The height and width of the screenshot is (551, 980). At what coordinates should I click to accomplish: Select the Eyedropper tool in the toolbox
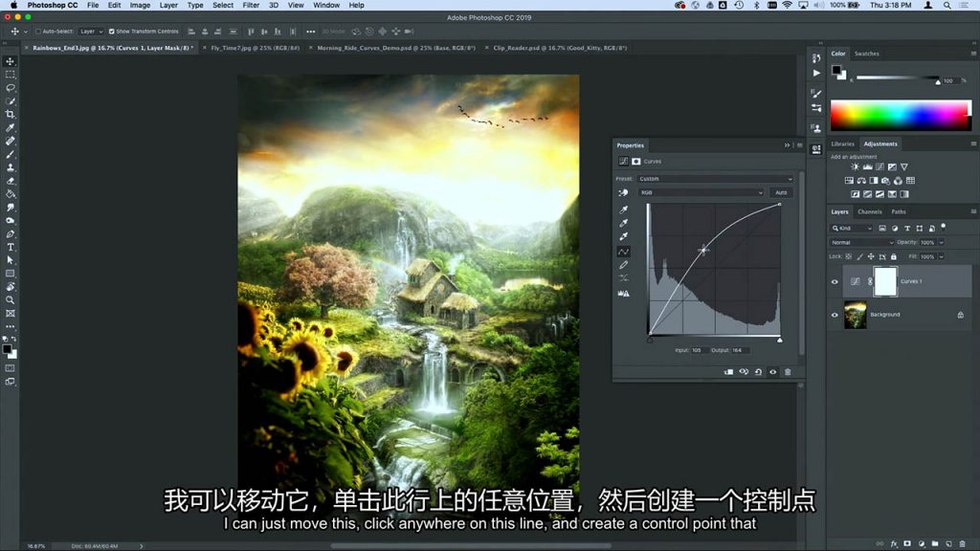click(10, 127)
